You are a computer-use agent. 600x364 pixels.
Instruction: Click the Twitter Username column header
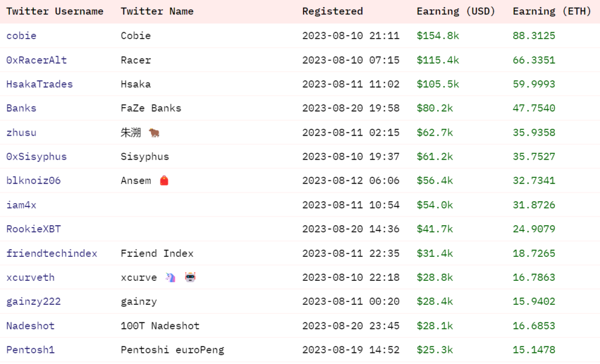tap(54, 12)
